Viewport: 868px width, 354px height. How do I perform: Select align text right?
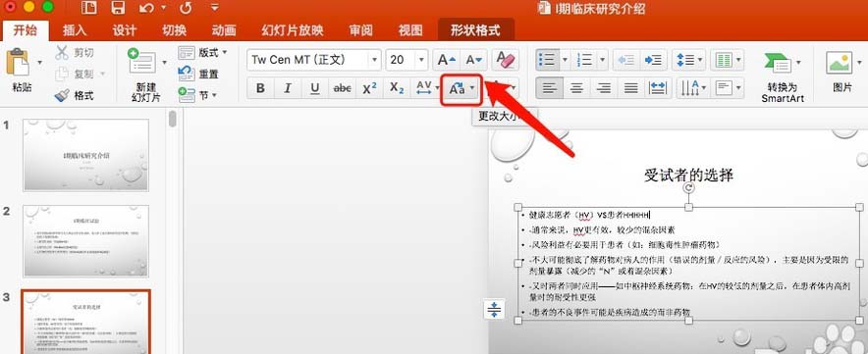(x=604, y=88)
